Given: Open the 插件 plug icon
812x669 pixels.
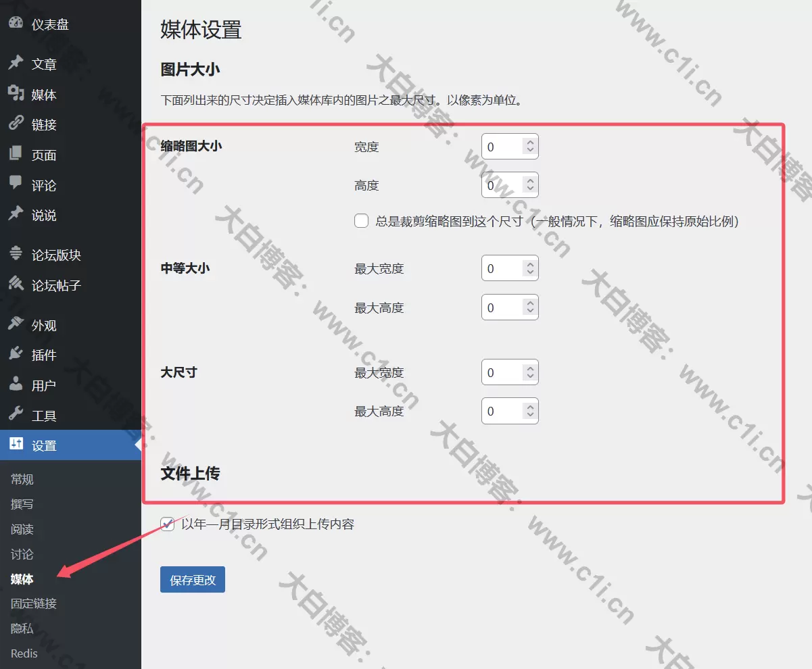Looking at the screenshot, I should [x=16, y=354].
